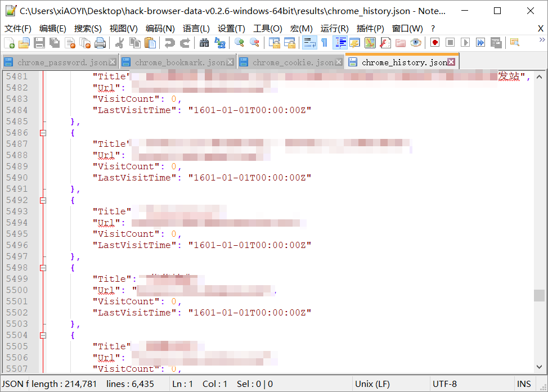Image resolution: width=548 pixels, height=392 pixels.
Task: Open the ? help menu
Action: (x=433, y=28)
